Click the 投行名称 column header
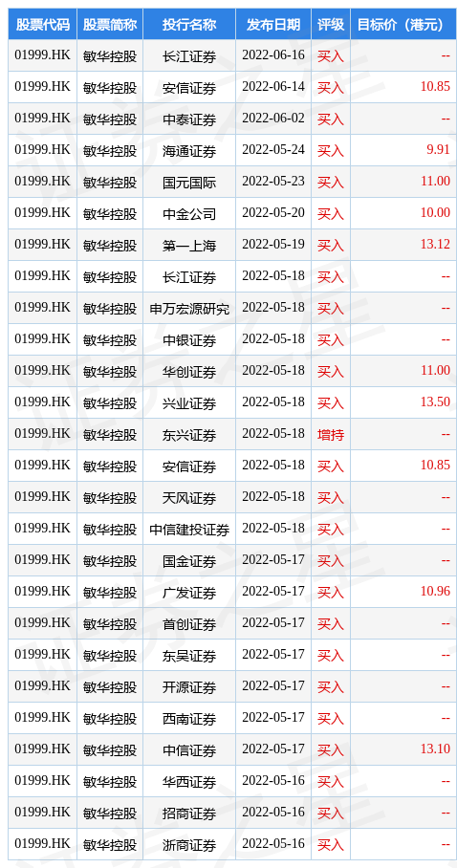 coord(189,24)
